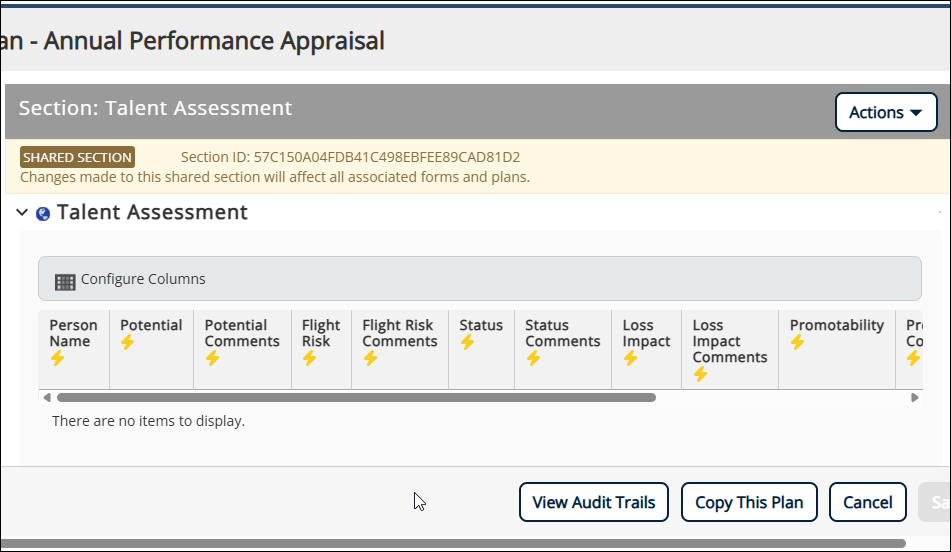Click the Copy This Plan button
The width and height of the screenshot is (951, 552).
click(x=749, y=502)
